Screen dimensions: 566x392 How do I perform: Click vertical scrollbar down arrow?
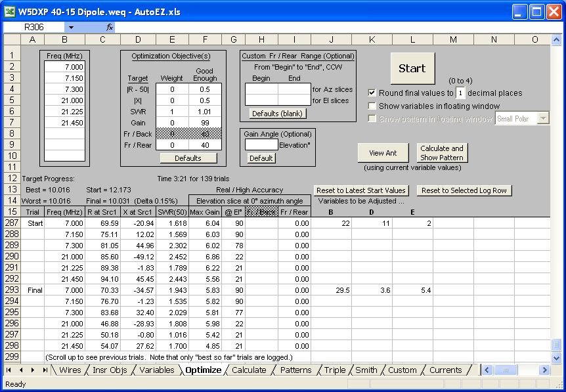pyautogui.click(x=557, y=358)
